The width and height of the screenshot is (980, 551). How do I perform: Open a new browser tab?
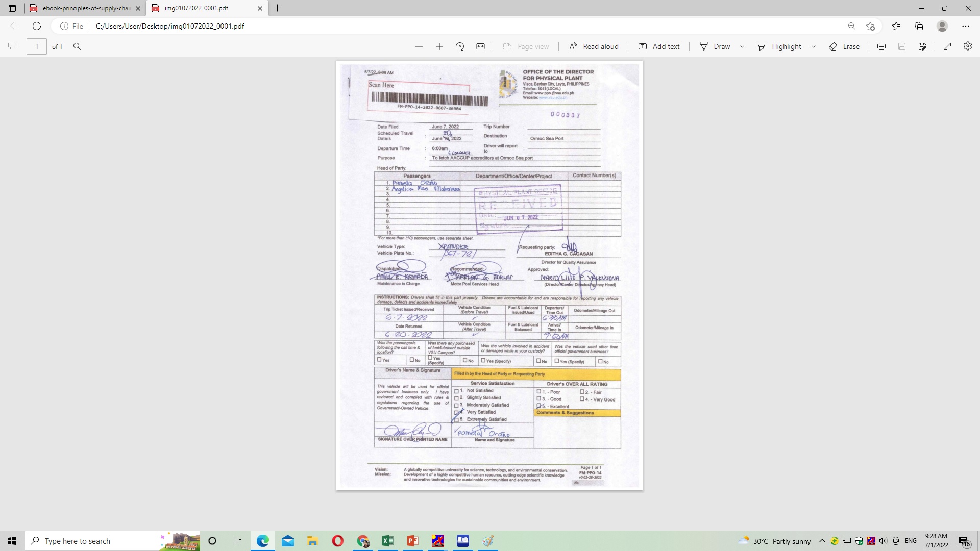click(x=278, y=8)
